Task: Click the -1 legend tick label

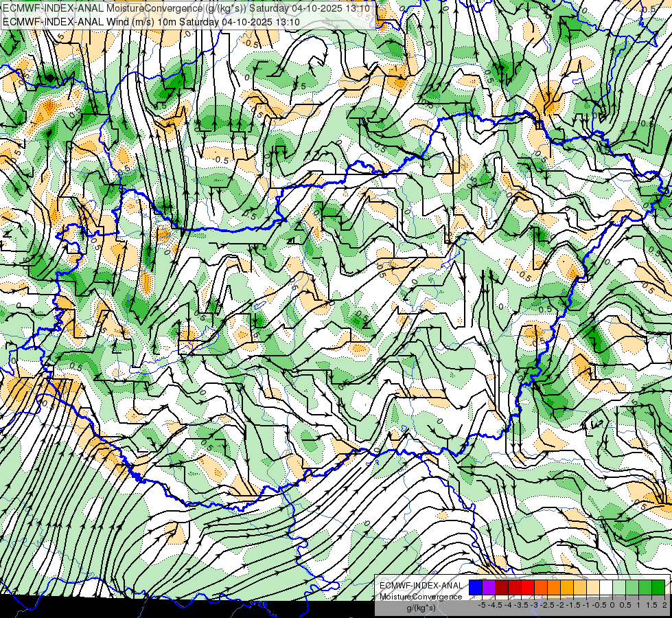Action: tap(586, 605)
